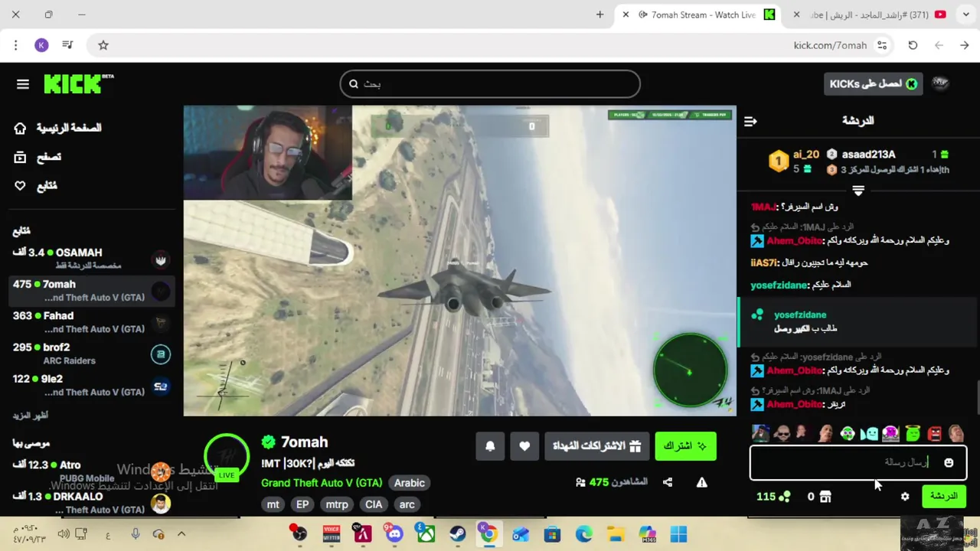Click the report stream warning icon

(x=701, y=482)
